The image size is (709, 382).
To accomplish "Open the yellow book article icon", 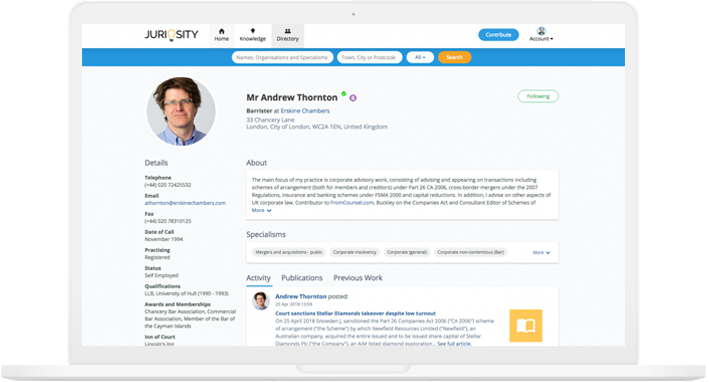I will [526, 325].
